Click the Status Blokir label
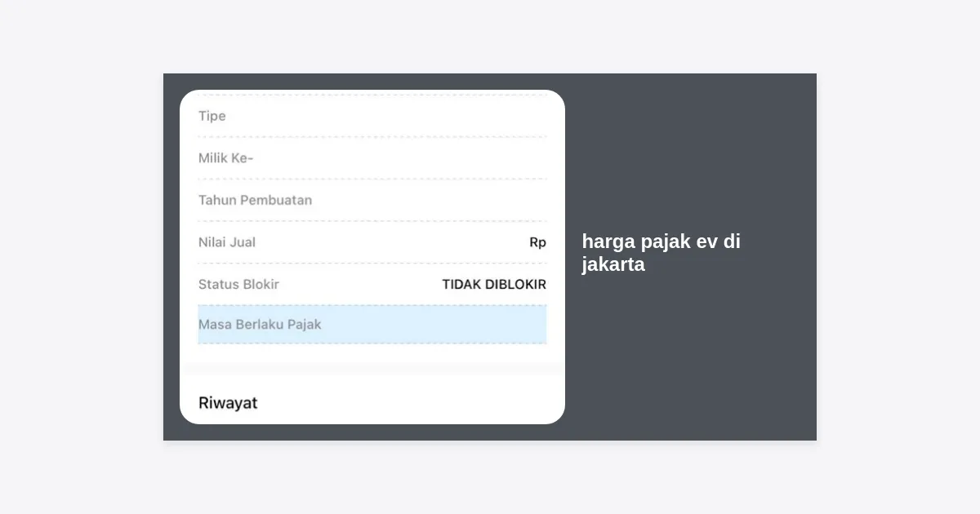This screenshot has height=514, width=980. click(x=238, y=285)
